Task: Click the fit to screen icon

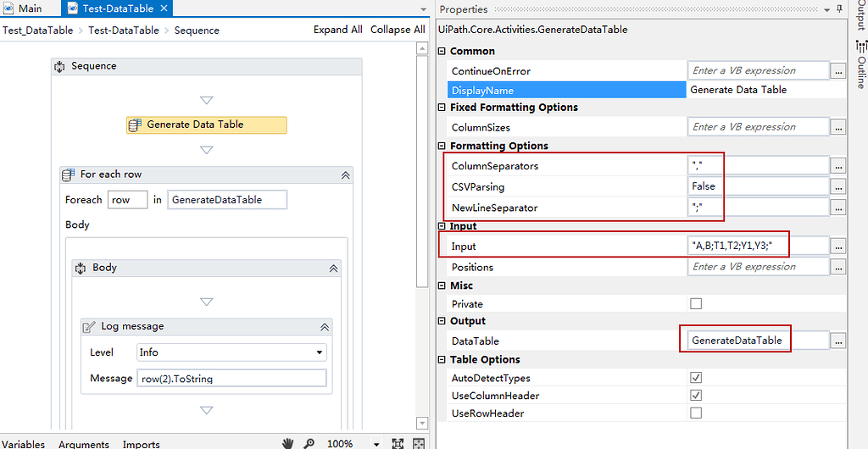Action: point(398,443)
